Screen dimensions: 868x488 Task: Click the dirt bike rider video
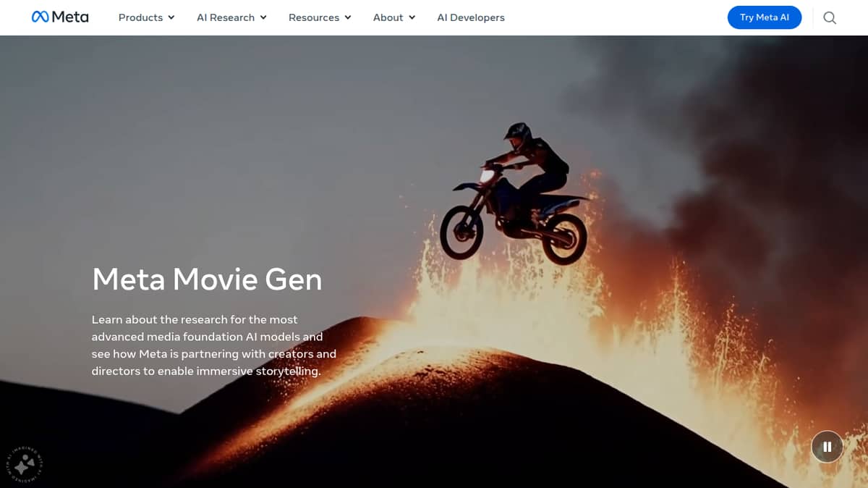(x=434, y=261)
